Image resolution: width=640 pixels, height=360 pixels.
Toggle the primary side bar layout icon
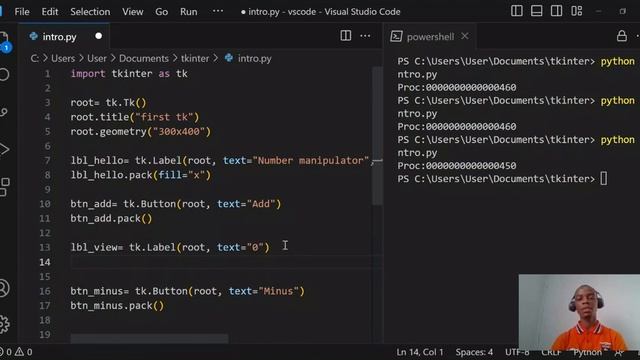click(x=517, y=11)
